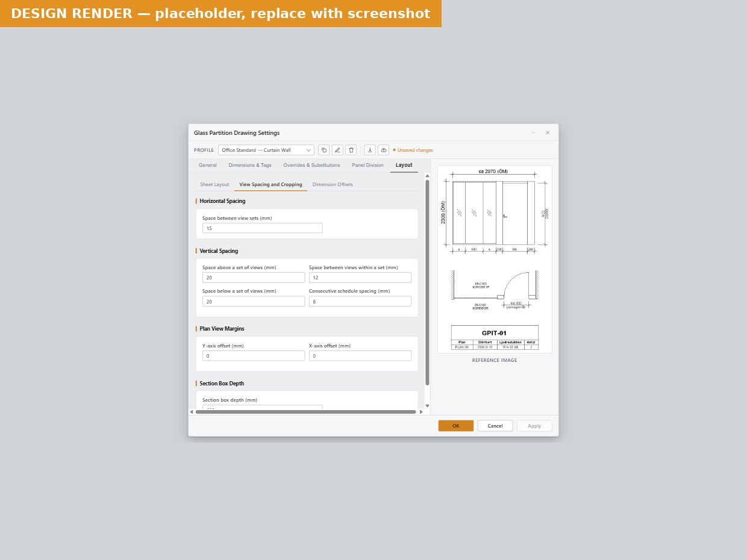Click the horizontal scrollbar left arrow

point(192,412)
